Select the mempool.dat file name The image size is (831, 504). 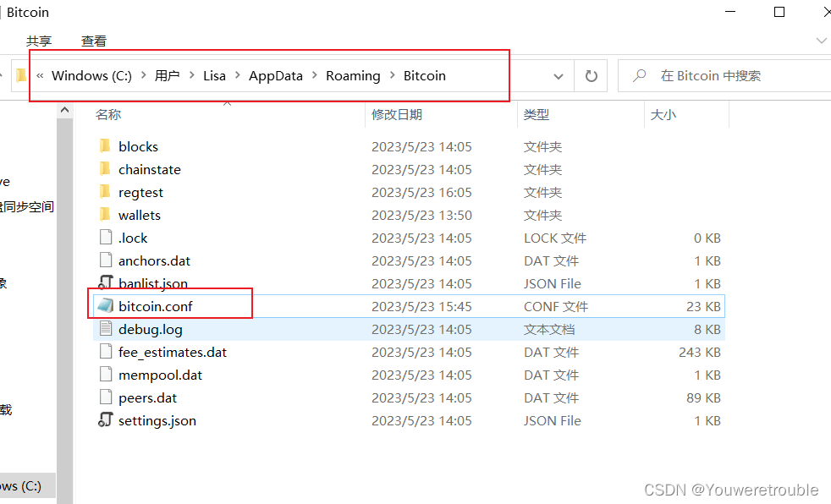pyautogui.click(x=160, y=375)
